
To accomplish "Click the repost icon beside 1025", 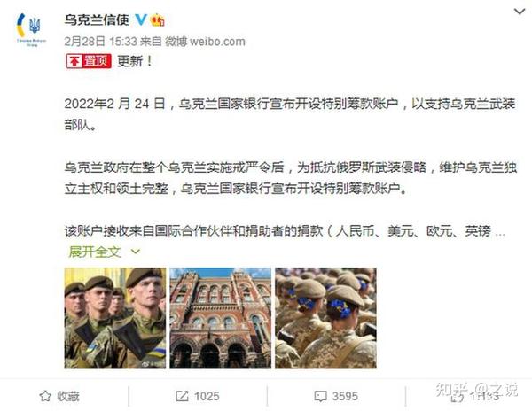I will pyautogui.click(x=182, y=396).
